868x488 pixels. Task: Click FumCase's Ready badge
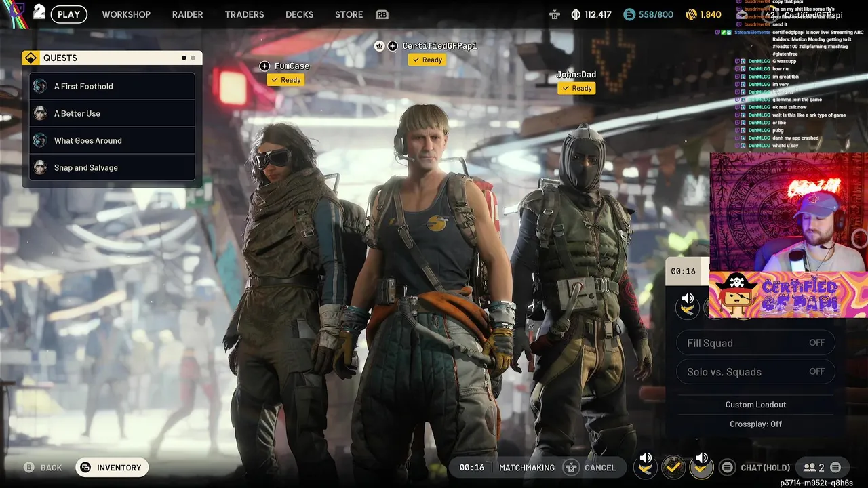[285, 80]
